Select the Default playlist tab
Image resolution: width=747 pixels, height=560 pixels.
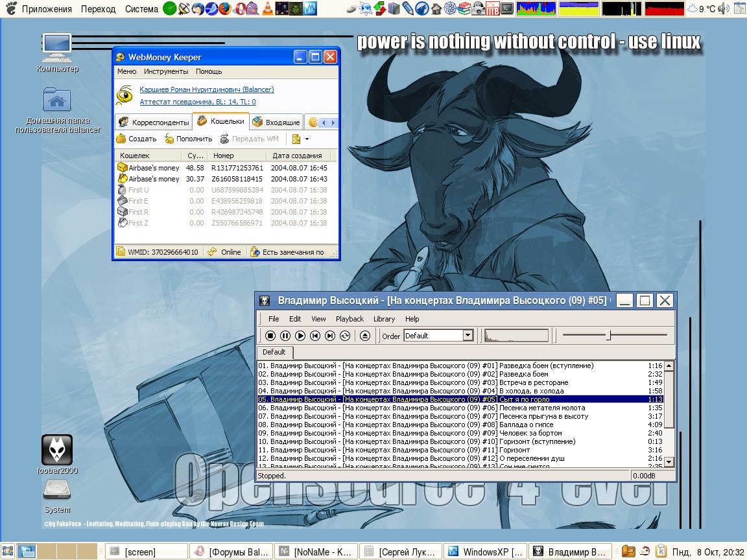(x=274, y=352)
